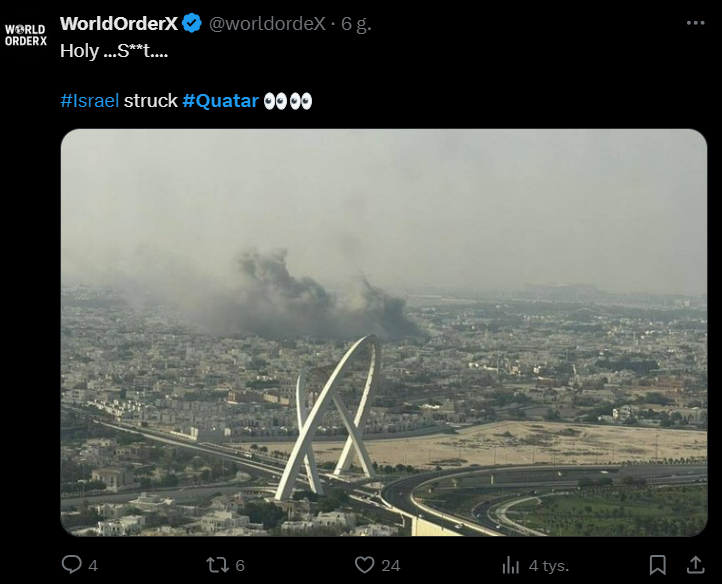Click the "4 tys." view count text
This screenshot has height=584, width=722.
pyautogui.click(x=549, y=565)
